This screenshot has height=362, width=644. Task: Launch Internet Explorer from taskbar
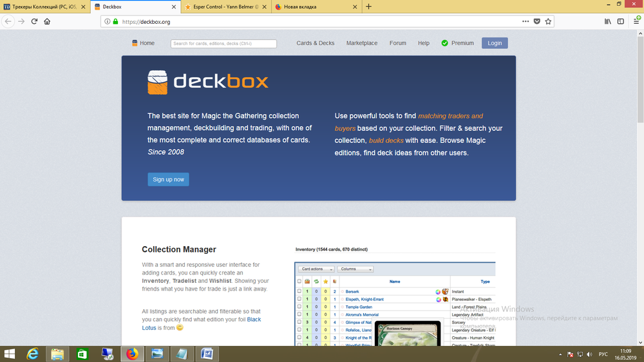point(32,354)
